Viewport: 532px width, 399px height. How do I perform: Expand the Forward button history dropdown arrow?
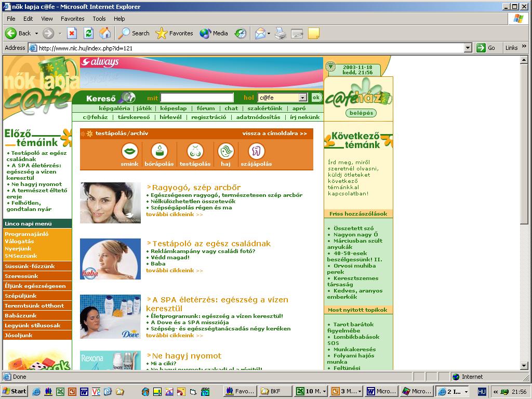coord(60,34)
